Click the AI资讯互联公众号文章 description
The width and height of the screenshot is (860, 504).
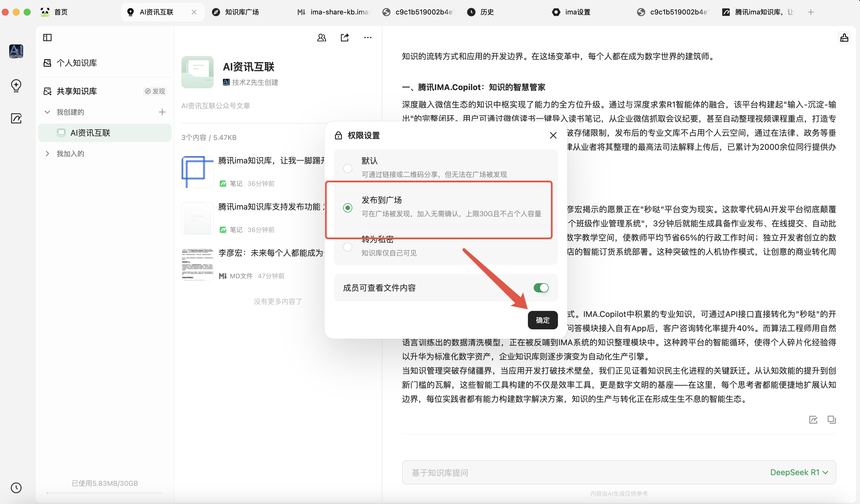coord(216,106)
